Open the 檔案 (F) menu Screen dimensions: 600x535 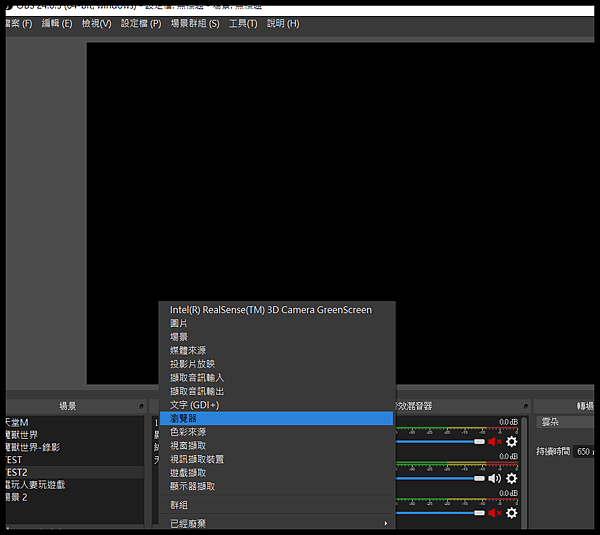point(19,24)
